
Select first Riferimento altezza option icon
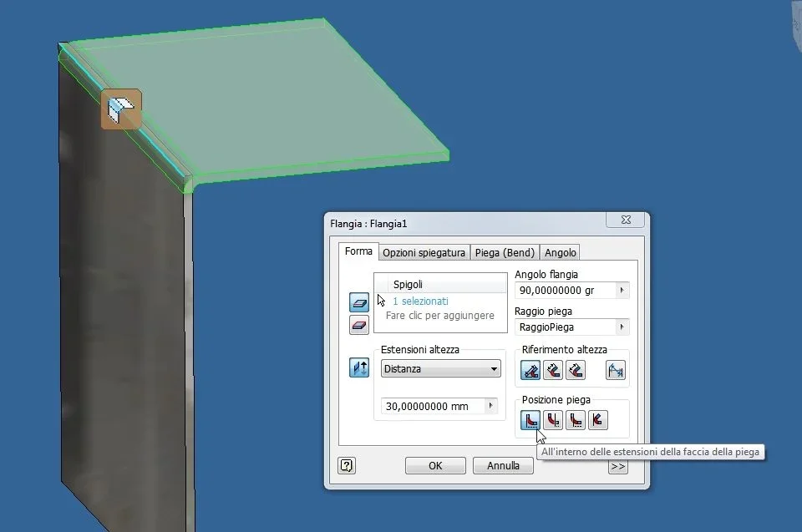point(530,370)
